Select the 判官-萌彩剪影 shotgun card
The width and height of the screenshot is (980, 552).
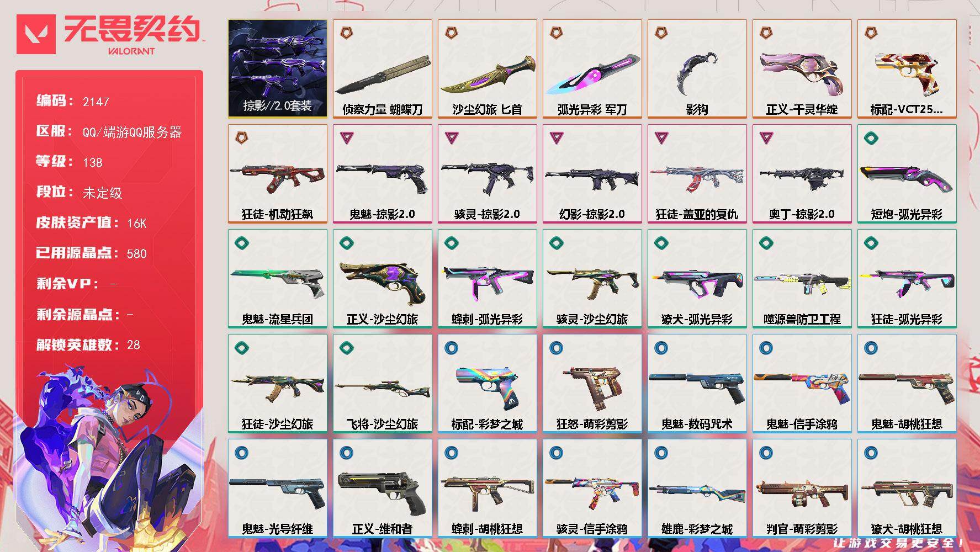802,489
